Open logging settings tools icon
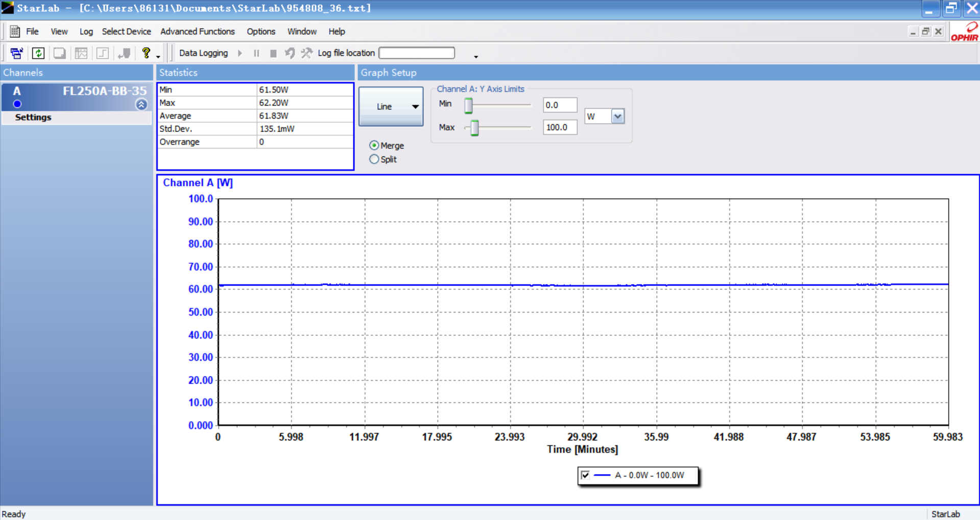Screen dimensions: 980x520 [306, 53]
